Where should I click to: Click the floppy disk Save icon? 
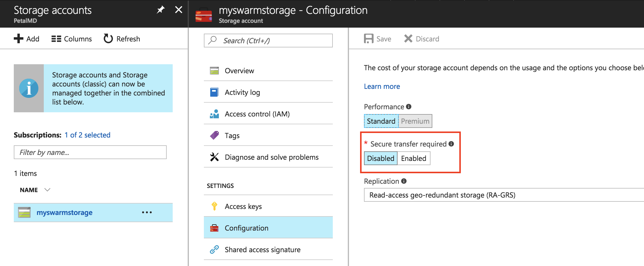click(x=369, y=38)
